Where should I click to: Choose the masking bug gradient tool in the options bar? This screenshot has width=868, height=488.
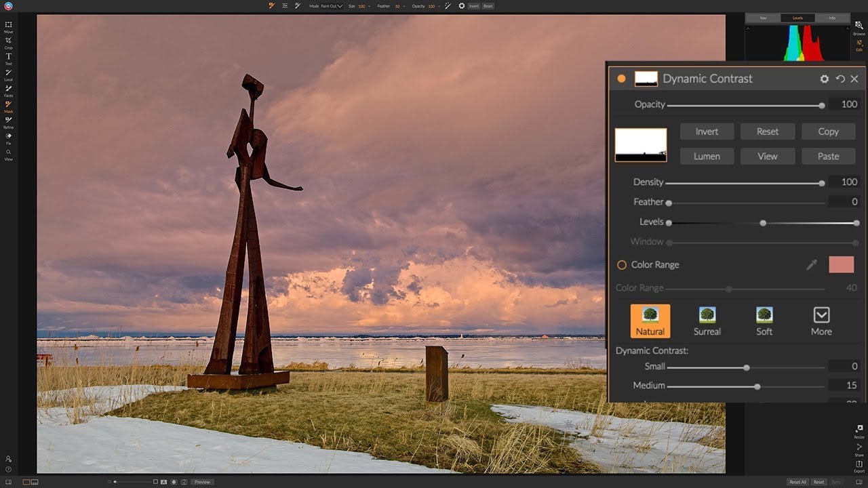pyautogui.click(x=285, y=5)
